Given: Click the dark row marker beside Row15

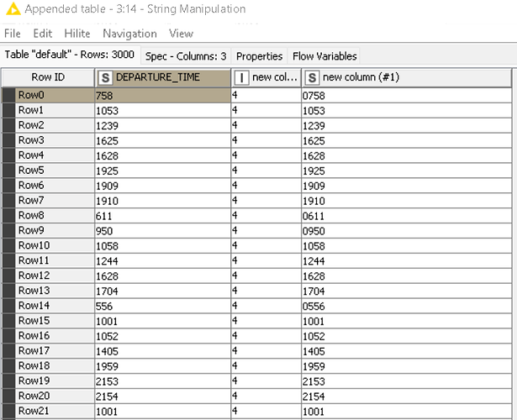Looking at the screenshot, I should pos(8,321).
